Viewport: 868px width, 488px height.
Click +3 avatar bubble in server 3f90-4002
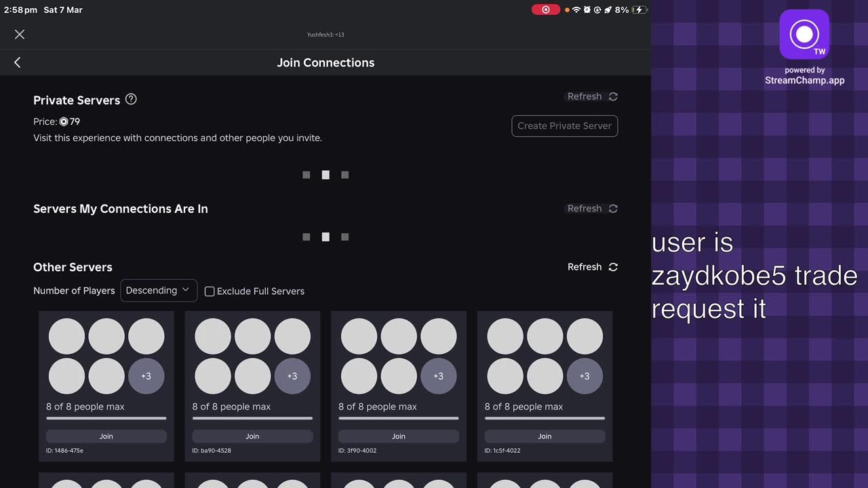pos(439,376)
